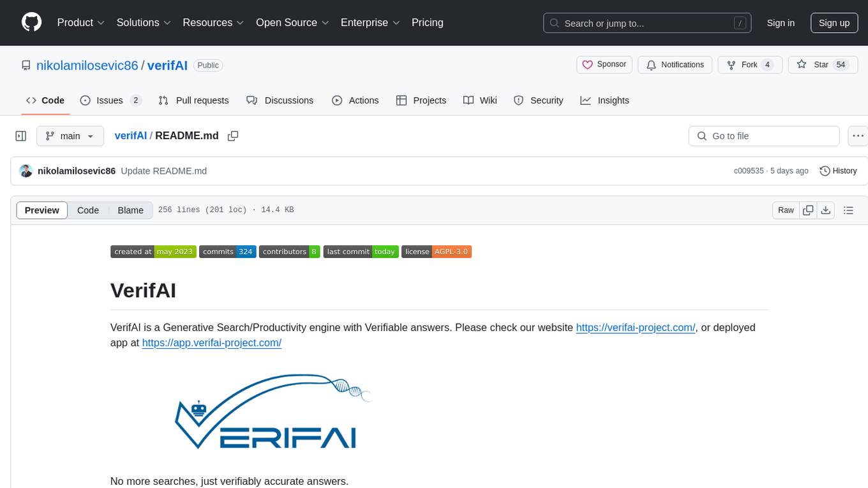Open the Wiki tab
Viewport: 868px width, 488px height.
[x=480, y=100]
